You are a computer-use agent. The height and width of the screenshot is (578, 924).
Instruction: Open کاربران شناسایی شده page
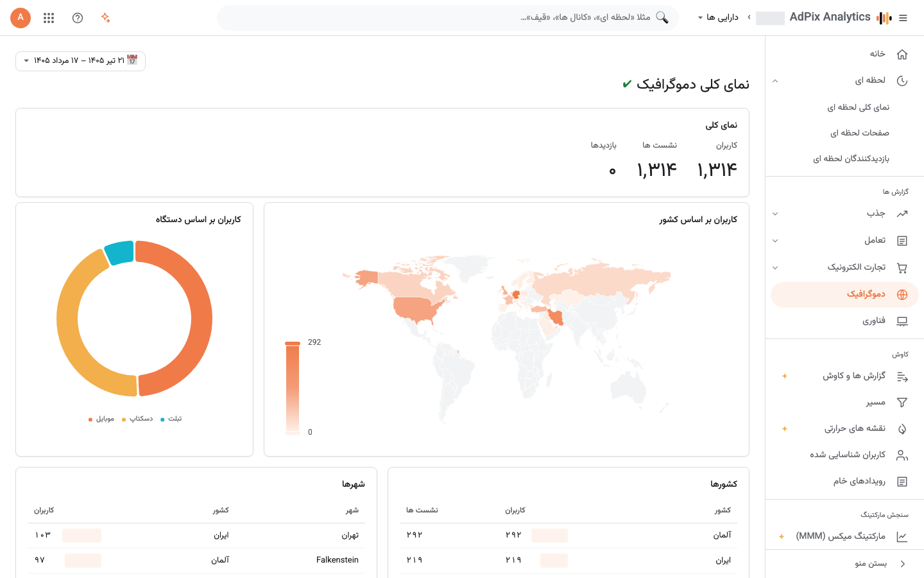pos(844,455)
